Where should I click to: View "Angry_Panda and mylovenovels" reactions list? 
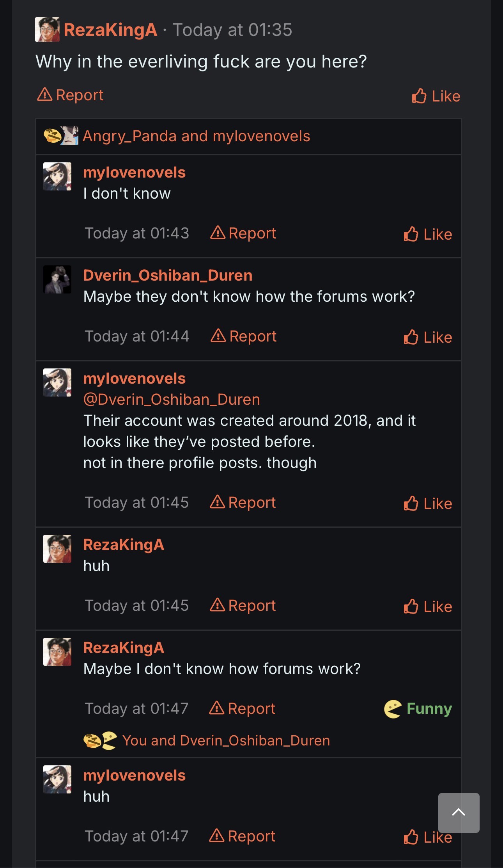[196, 136]
